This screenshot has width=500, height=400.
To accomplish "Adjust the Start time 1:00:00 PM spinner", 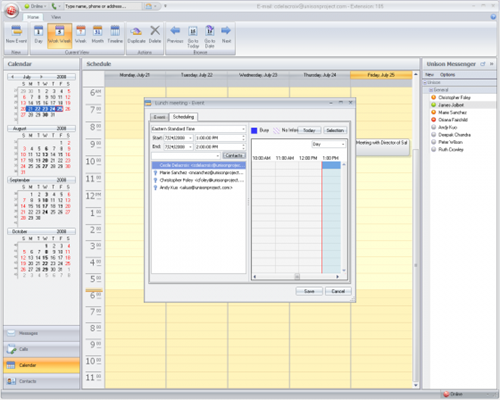I will pyautogui.click(x=244, y=138).
